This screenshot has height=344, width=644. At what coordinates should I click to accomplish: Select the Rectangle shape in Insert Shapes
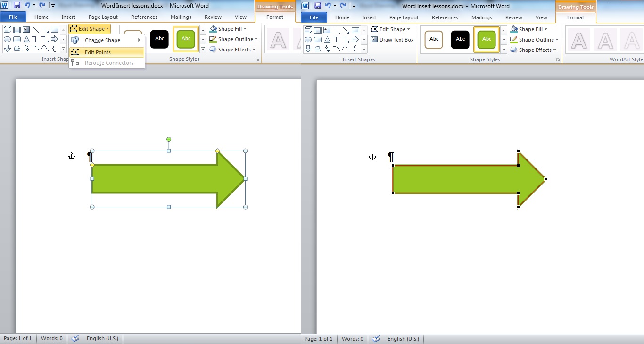point(55,30)
